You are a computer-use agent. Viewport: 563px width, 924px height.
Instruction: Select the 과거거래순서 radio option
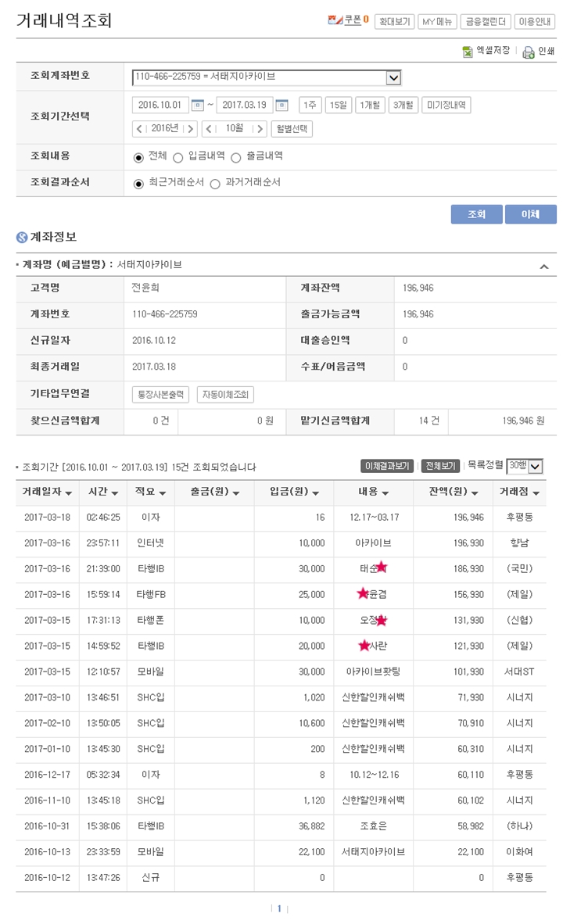point(215,184)
